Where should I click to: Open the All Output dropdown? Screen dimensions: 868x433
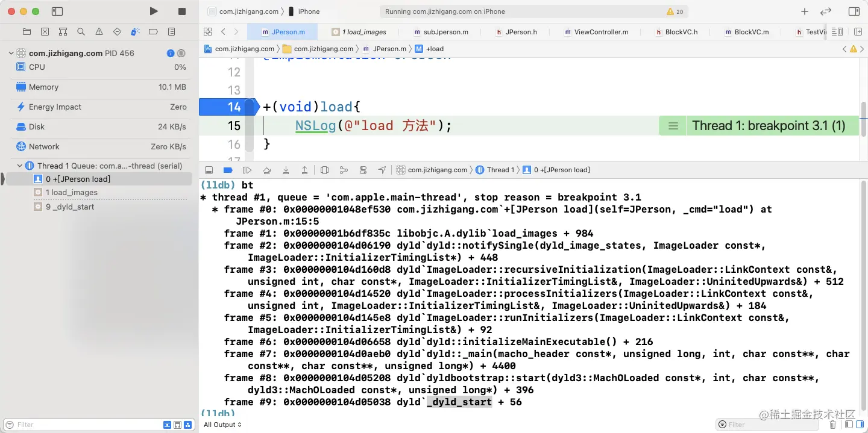tap(222, 425)
